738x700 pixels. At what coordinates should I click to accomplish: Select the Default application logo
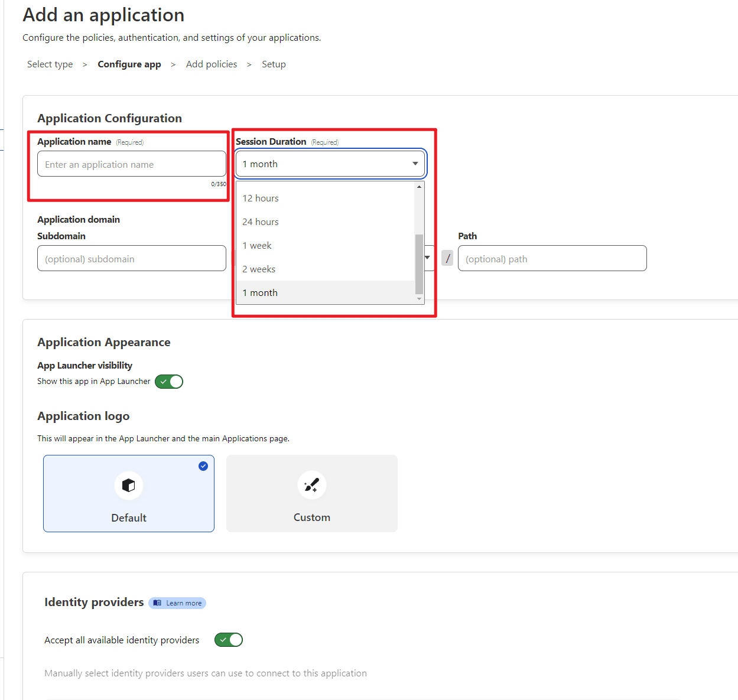point(128,493)
